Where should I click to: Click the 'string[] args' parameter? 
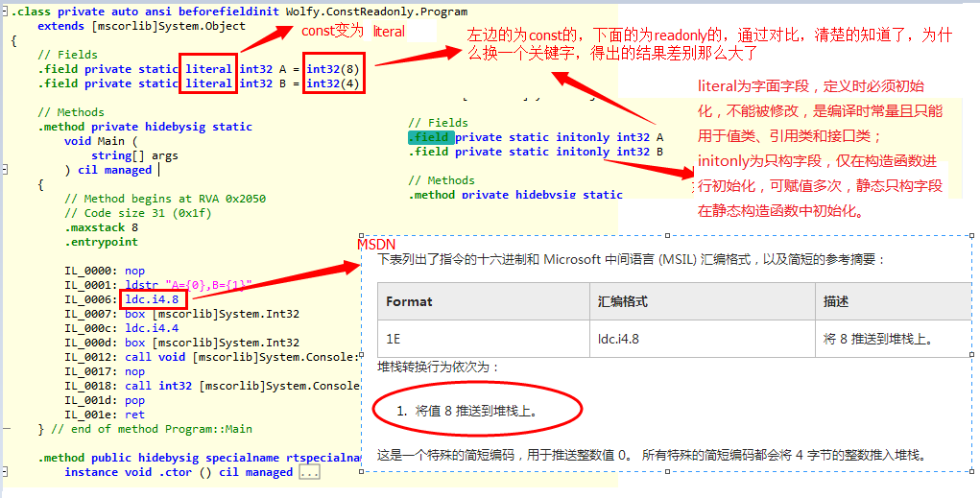click(x=134, y=155)
